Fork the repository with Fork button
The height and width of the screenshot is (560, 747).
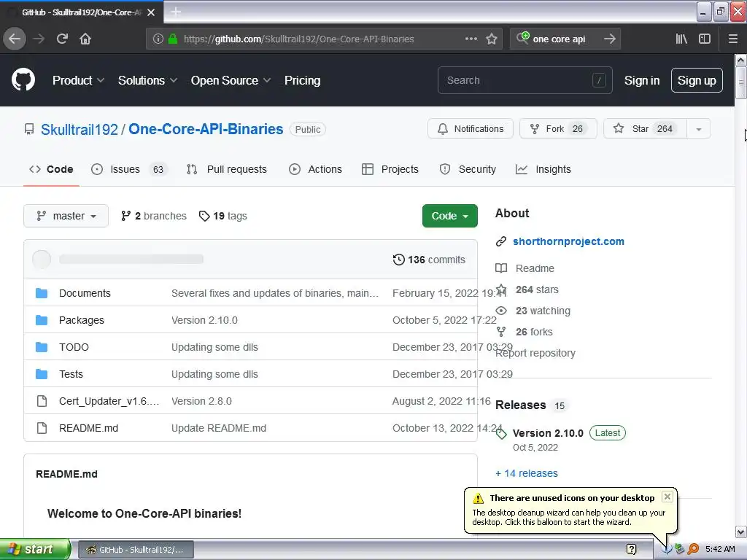(558, 129)
